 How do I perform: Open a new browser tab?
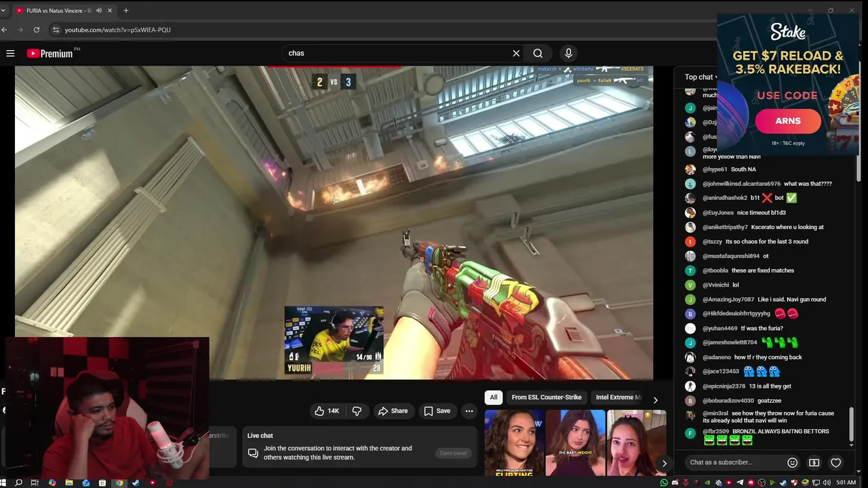tap(125, 10)
